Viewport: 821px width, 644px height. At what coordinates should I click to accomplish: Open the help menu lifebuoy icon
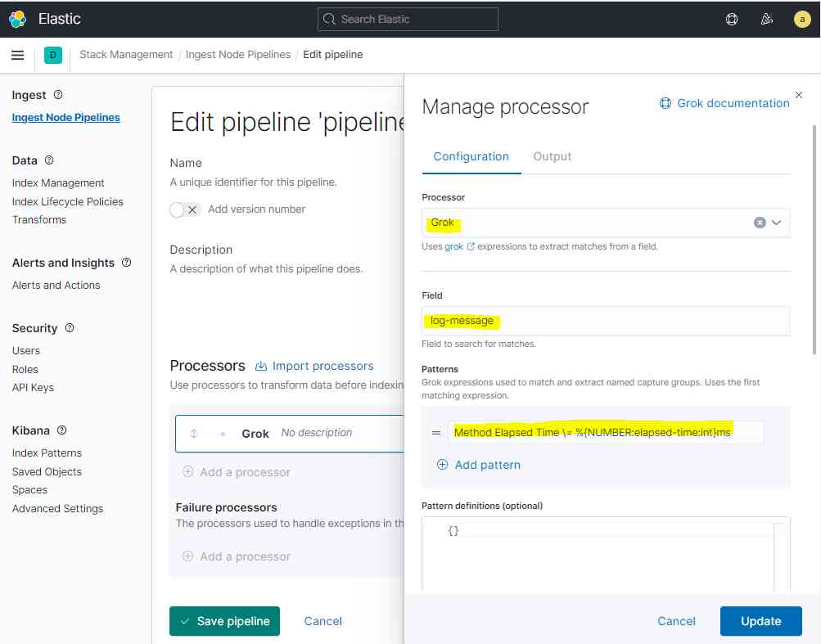(732, 20)
